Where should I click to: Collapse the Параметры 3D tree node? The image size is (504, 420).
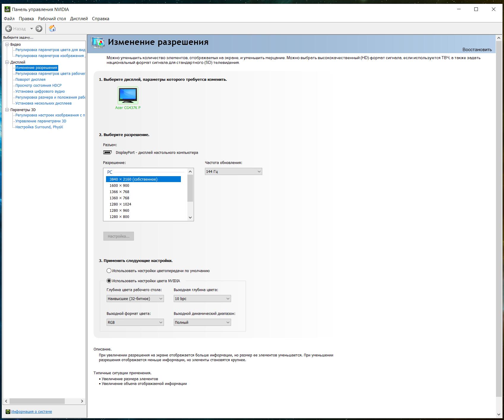tap(7, 110)
